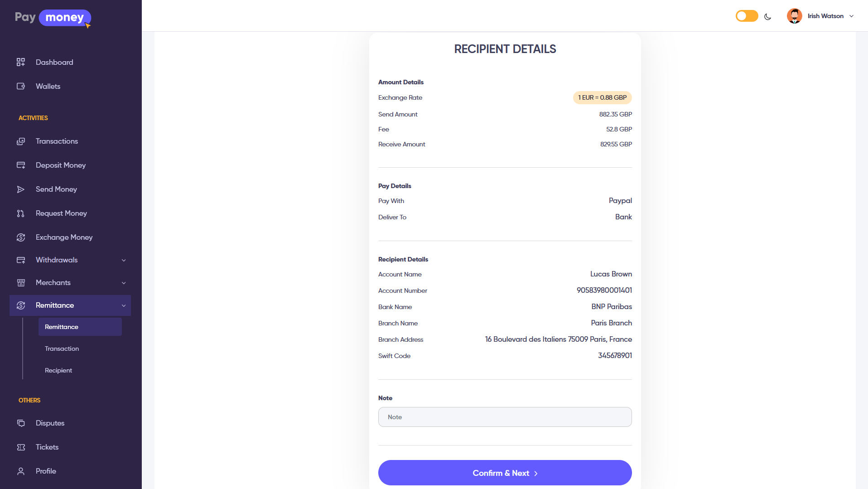
Task: Click the Send Money arrow icon
Action: [x=21, y=189]
